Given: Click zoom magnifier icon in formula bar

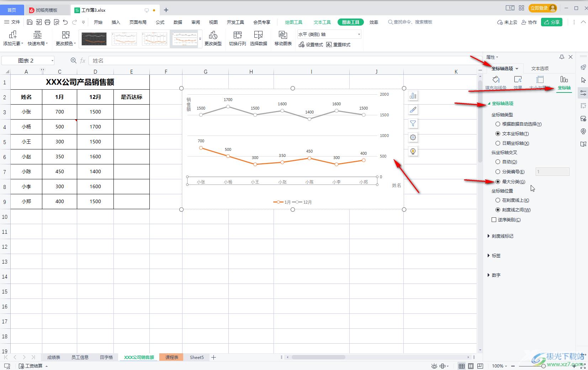Looking at the screenshot, I should click(x=73, y=60).
